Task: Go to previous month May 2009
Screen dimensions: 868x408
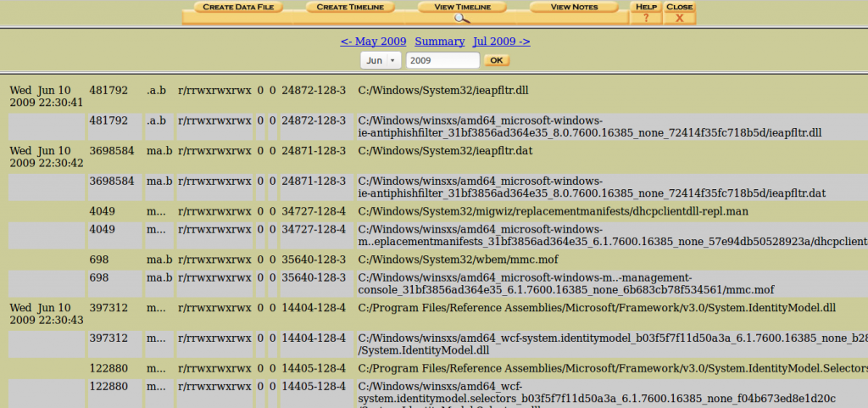Action: 373,41
